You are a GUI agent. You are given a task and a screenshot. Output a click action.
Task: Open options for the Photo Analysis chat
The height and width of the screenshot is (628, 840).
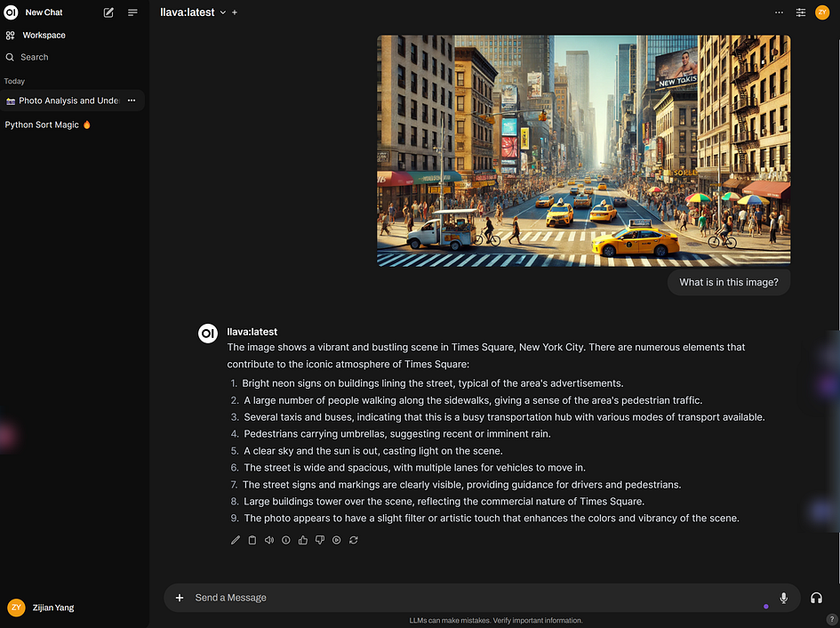click(x=132, y=101)
